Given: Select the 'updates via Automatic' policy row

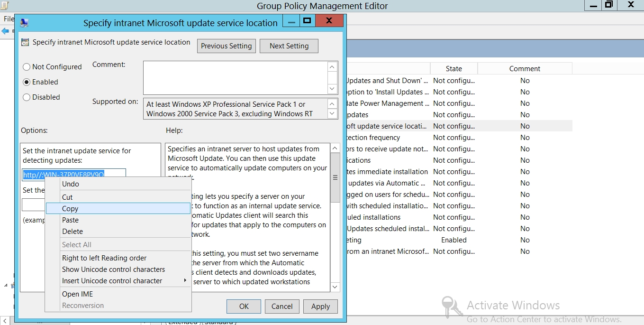Looking at the screenshot, I should tap(459, 183).
